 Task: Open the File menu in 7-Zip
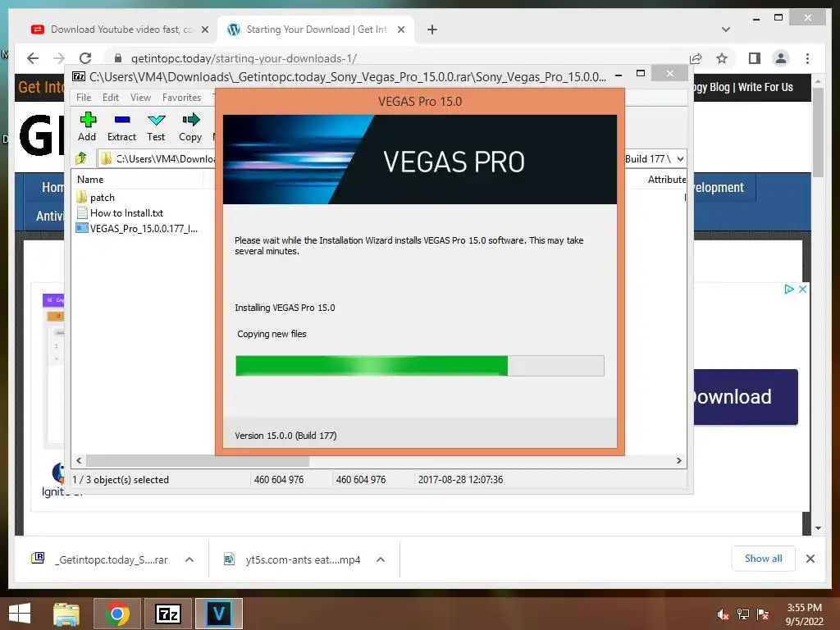84,98
